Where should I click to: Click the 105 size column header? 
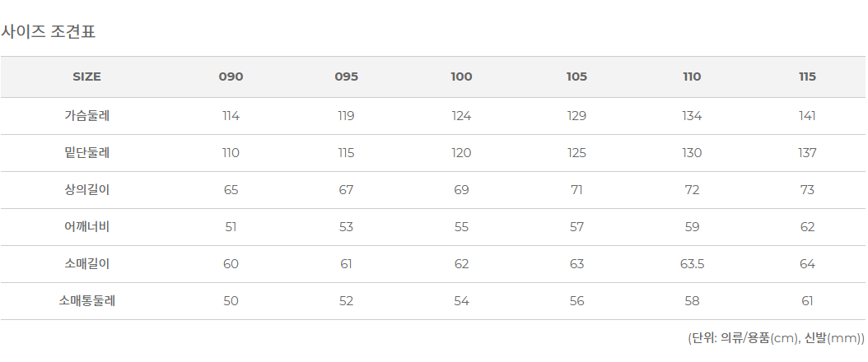(576, 77)
